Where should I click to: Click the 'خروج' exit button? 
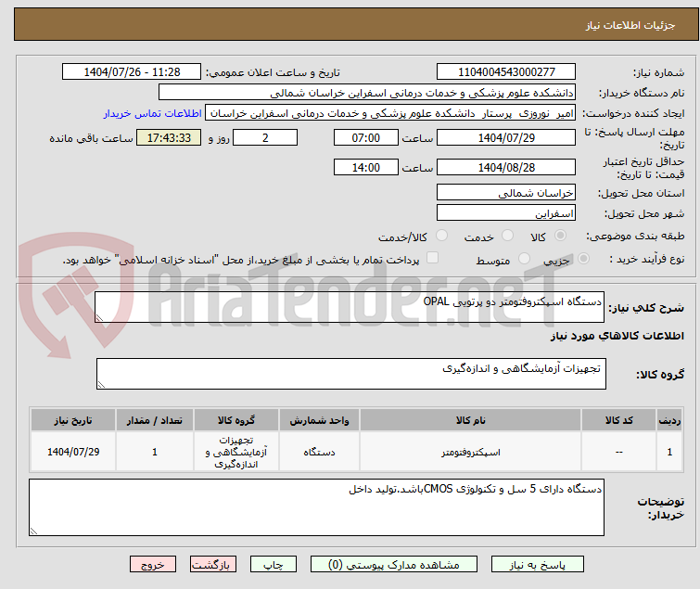point(153,565)
